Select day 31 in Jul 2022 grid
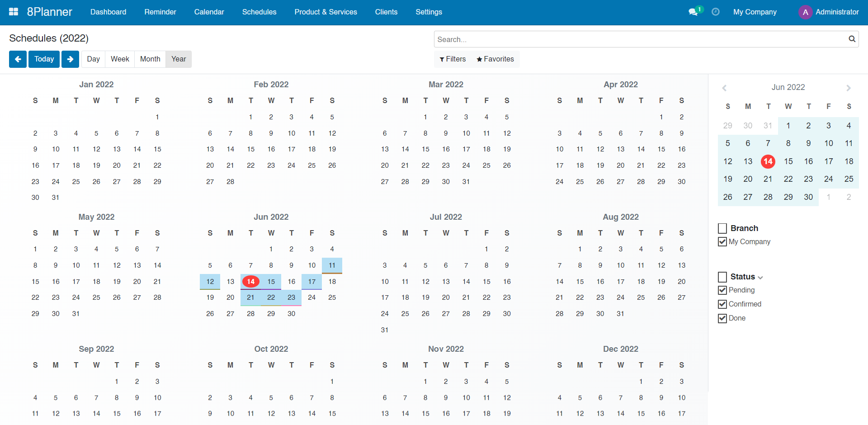 385,330
